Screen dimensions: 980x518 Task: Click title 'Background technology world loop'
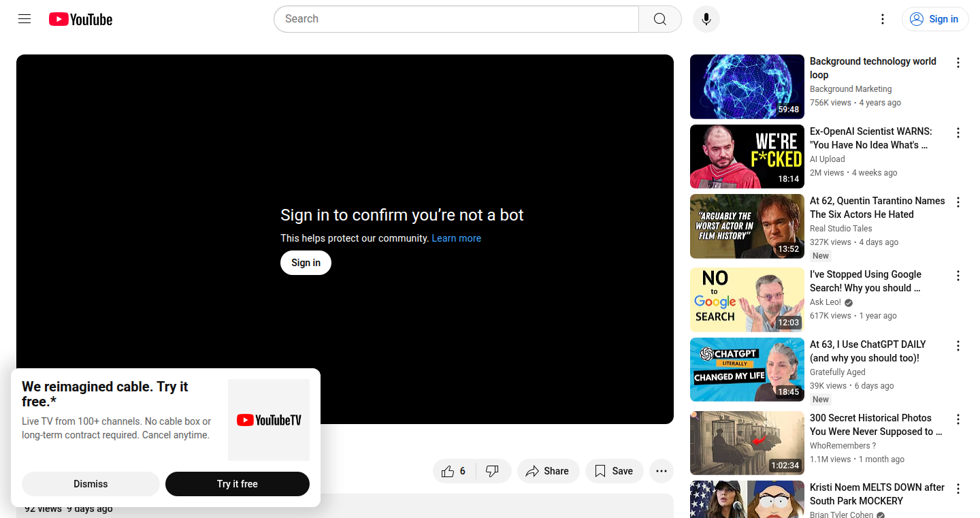tap(873, 68)
